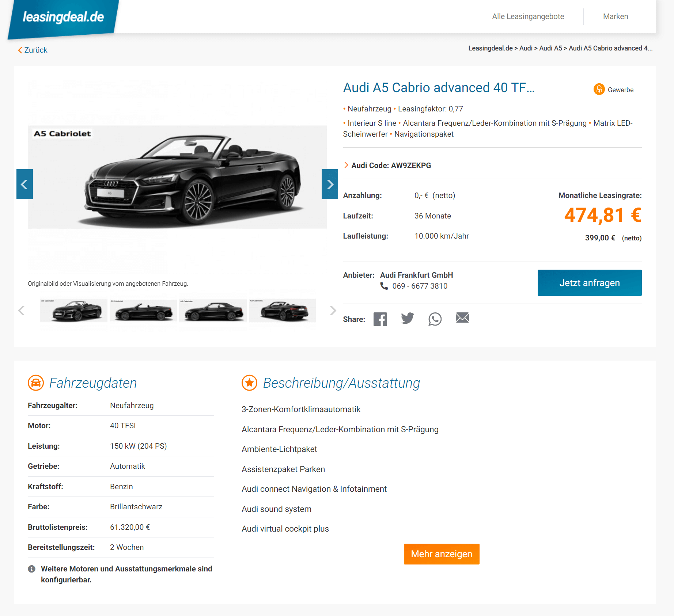Click the 399,00 € netto price

(600, 238)
